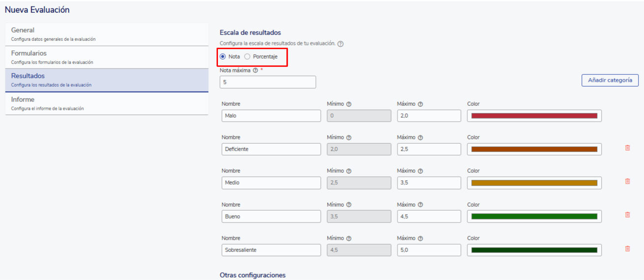Change the Sobresaliente dark green color
Screen dimensions: 644x280
coord(534,250)
